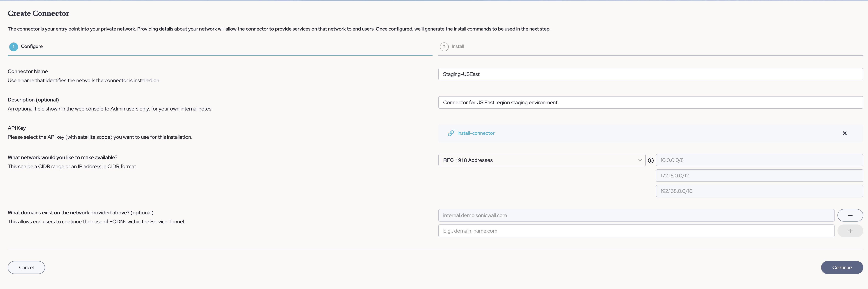Switch to the Configure step tab
The width and height of the screenshot is (868, 289).
pyautogui.click(x=32, y=47)
